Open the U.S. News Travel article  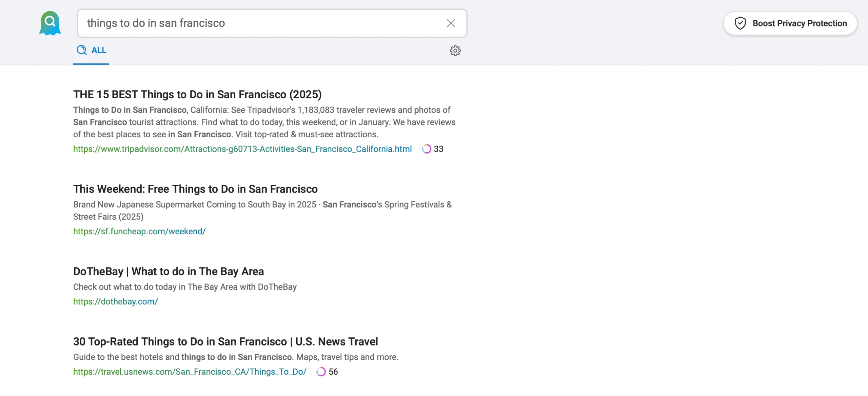tap(225, 341)
